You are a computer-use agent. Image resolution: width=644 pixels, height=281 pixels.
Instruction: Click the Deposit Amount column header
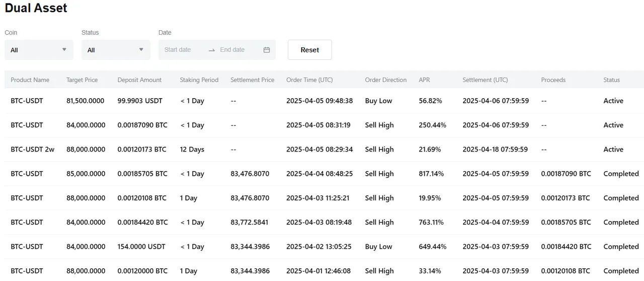pyautogui.click(x=139, y=80)
